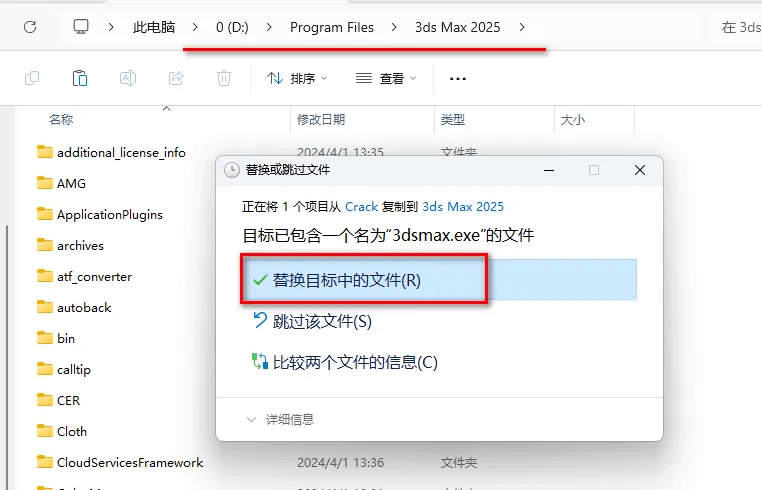762x490 pixels.
Task: Expand chevron after the monitor icon
Action: 111,27
